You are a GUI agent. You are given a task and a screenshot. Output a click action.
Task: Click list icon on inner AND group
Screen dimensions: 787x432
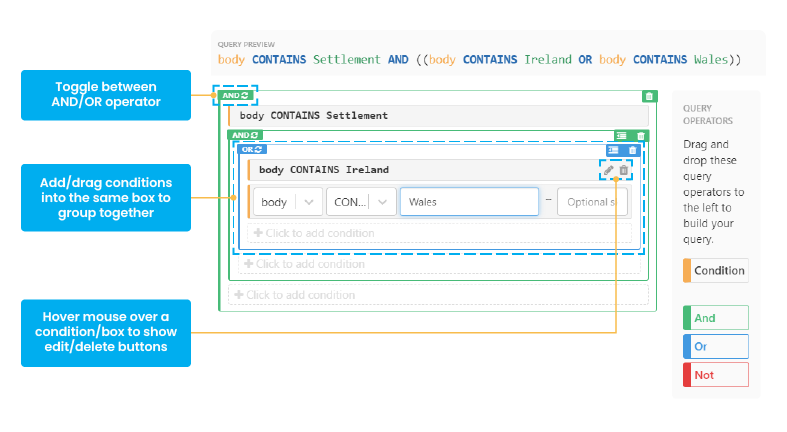click(x=621, y=135)
